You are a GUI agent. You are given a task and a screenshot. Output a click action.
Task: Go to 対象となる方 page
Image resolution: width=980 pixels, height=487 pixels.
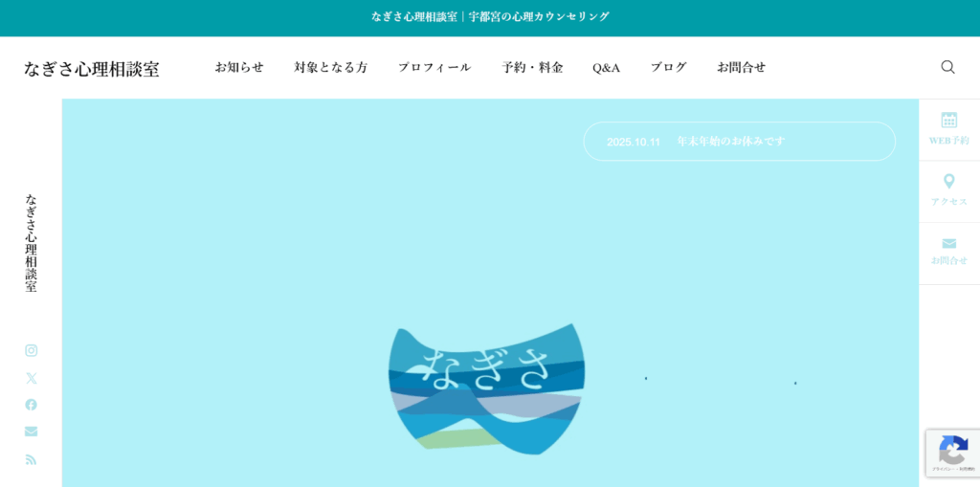click(330, 67)
